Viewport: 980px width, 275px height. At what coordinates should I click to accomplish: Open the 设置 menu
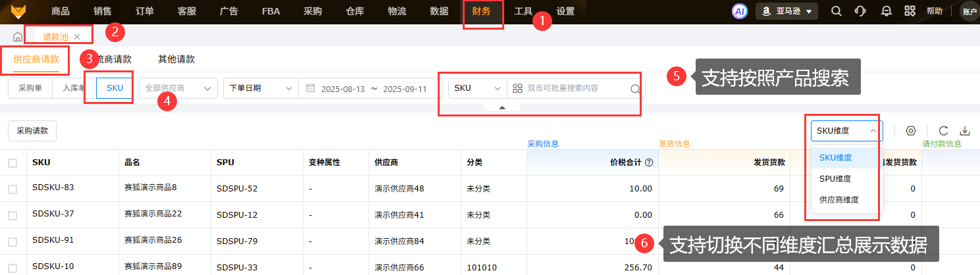[x=565, y=11]
